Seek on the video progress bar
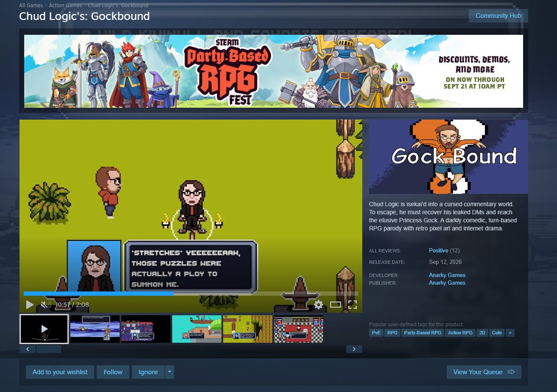Viewport: 557px width, 392px height. click(x=190, y=294)
